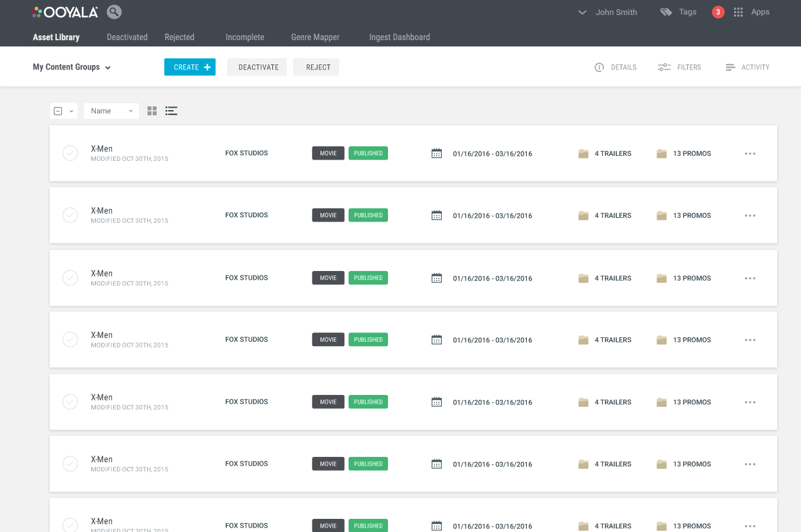
Task: Open search with the magnifier icon
Action: pyautogui.click(x=114, y=12)
